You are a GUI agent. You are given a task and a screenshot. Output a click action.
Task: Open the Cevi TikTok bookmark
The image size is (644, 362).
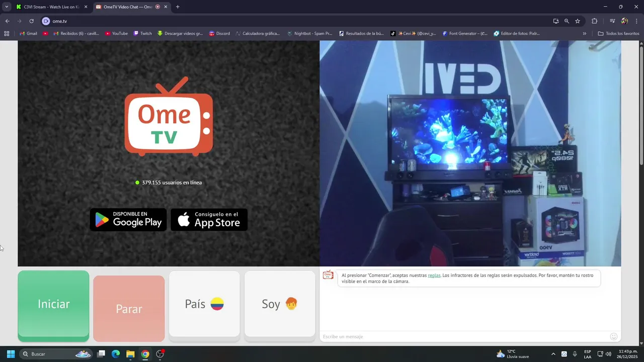click(x=413, y=34)
